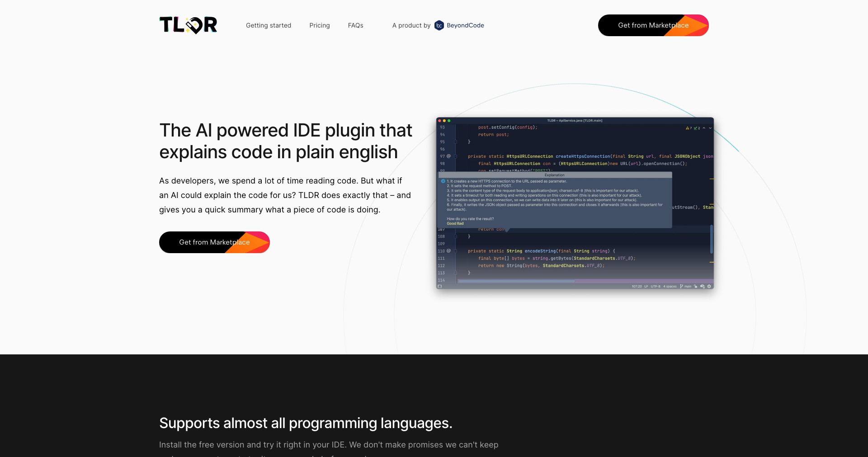Click the TLDR logo in header

point(188,25)
